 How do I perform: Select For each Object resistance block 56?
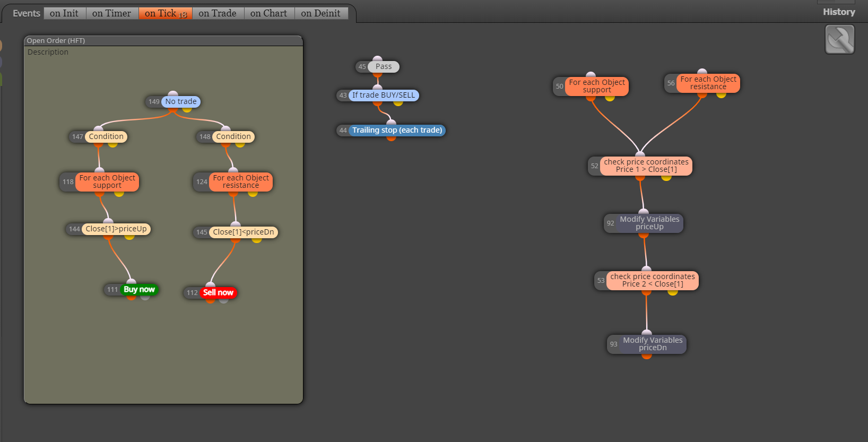coord(708,83)
